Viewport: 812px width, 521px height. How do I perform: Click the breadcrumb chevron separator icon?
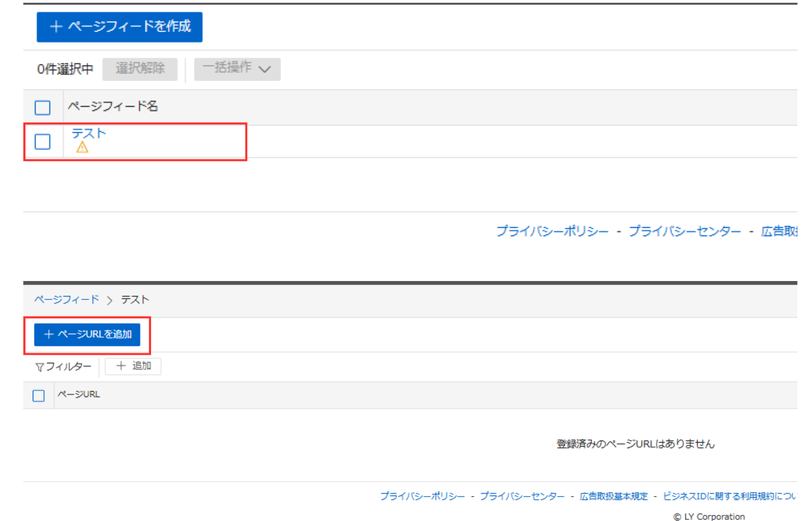(109, 300)
